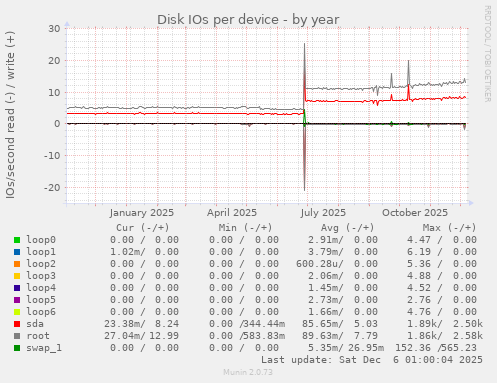Click loop2 average value '600.28u/ 0.00'
This screenshot has height=383, width=497.
[337, 264]
